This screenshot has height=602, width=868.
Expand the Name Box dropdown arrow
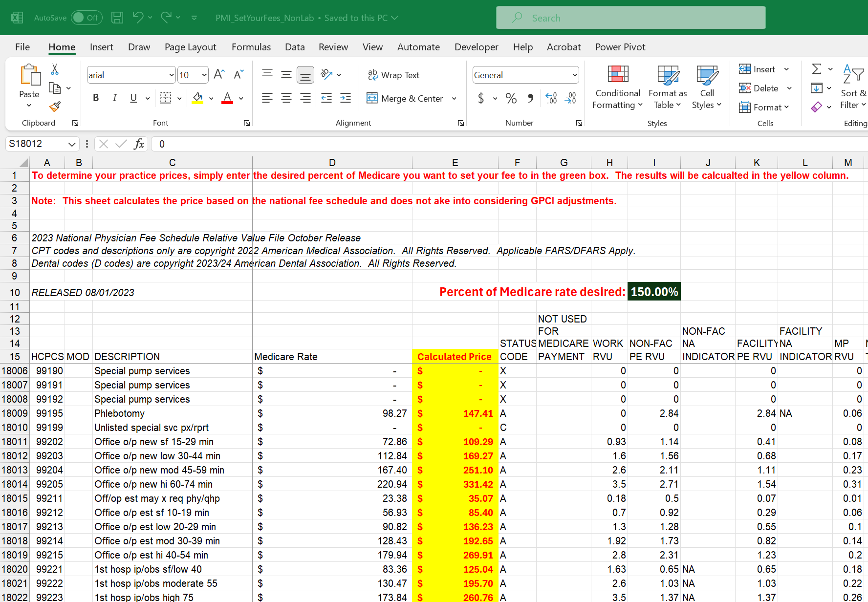72,144
